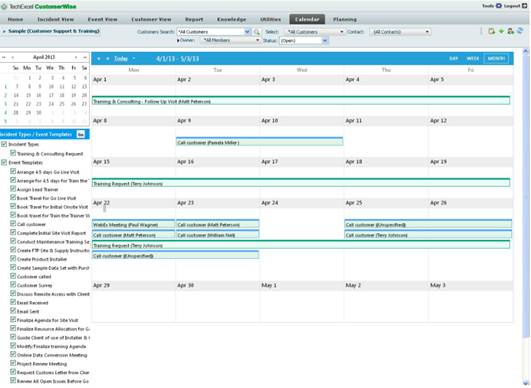This screenshot has width=531, height=388.
Task: Go to previous period in main calendar header
Action: (x=99, y=59)
